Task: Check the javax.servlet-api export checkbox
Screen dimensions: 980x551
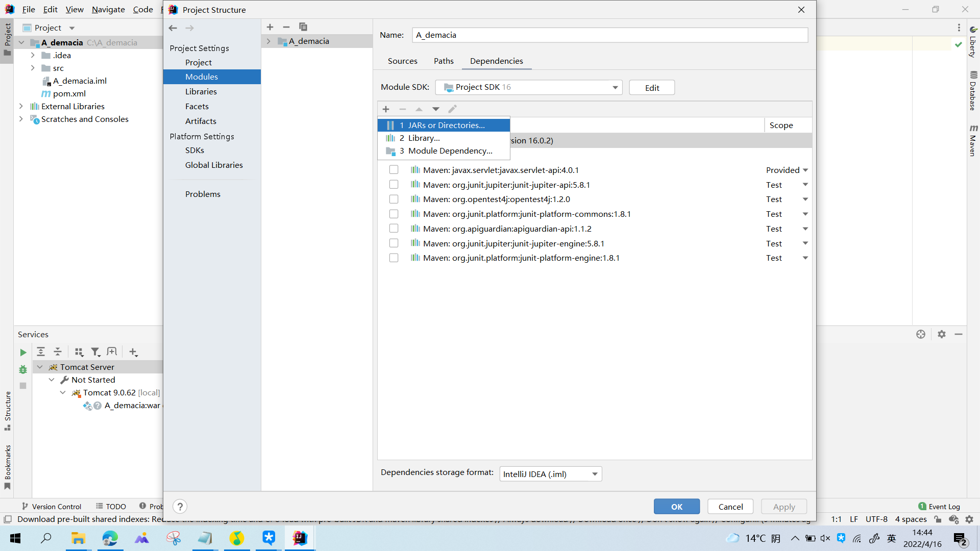Action: click(x=394, y=170)
